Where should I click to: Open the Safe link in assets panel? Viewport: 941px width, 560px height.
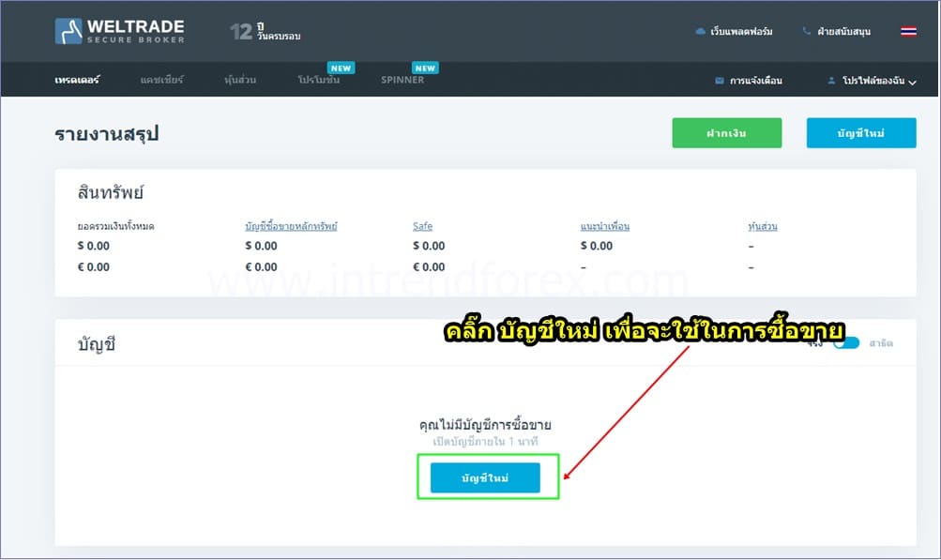(422, 226)
